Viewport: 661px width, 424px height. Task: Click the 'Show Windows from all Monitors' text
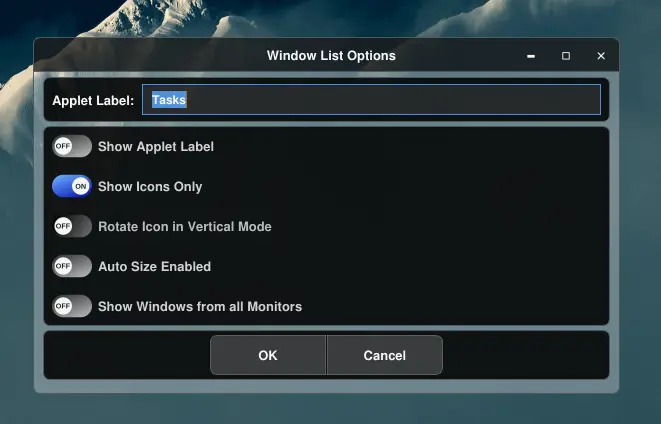pos(199,306)
